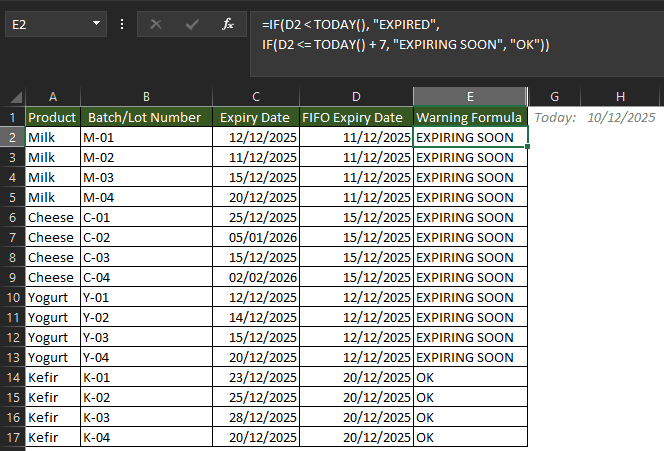Click the Enter checkmark in formula bar
The height and width of the screenshot is (451, 664).
click(x=192, y=24)
